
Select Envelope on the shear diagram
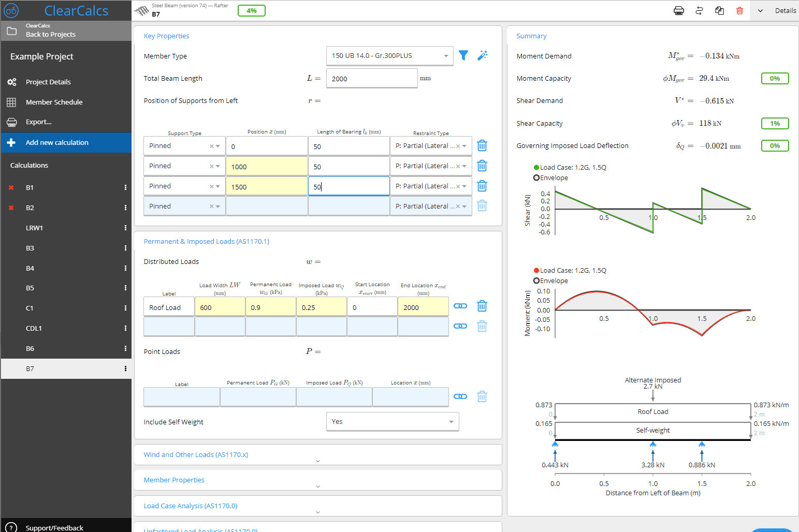click(536, 178)
